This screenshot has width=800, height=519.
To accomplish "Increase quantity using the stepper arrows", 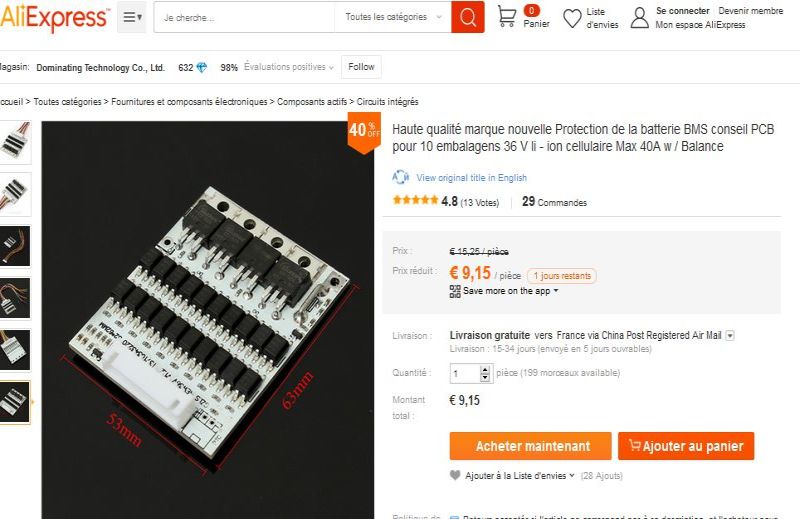I will [485, 369].
